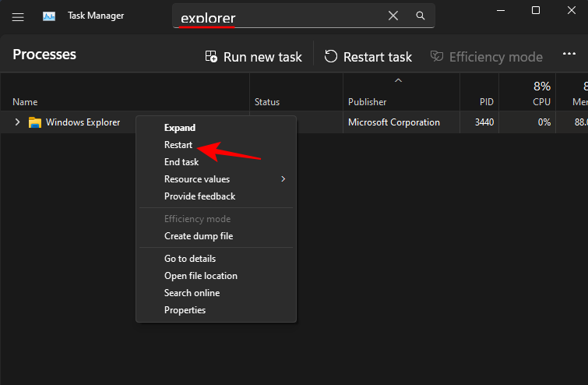The width and height of the screenshot is (588, 385).
Task: Select Create dump file option
Action: [x=199, y=236]
